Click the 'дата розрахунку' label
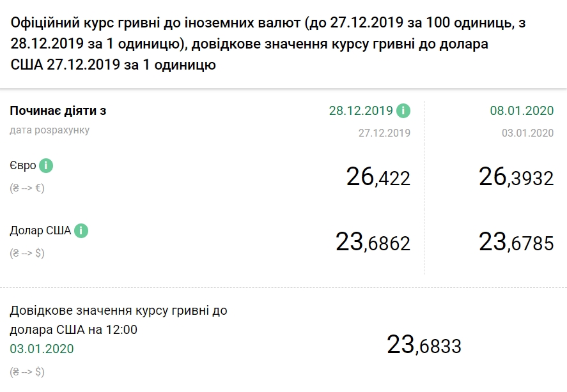The width and height of the screenshot is (567, 392). 49,130
